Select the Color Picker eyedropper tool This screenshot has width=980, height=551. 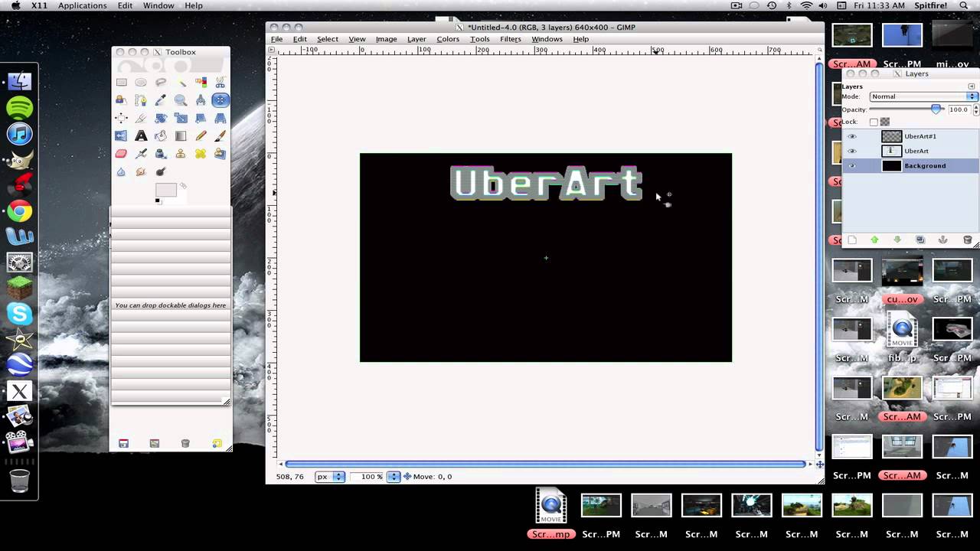tap(160, 100)
